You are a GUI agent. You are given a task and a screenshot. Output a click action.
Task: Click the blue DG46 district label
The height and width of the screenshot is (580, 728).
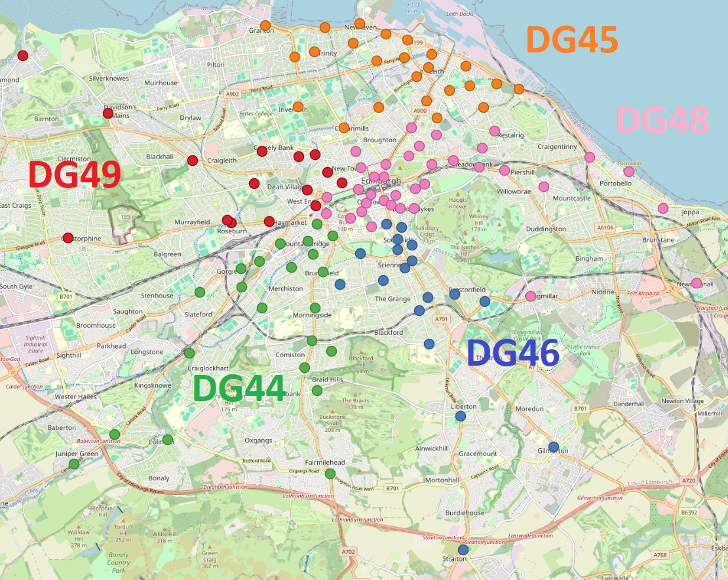coord(512,354)
